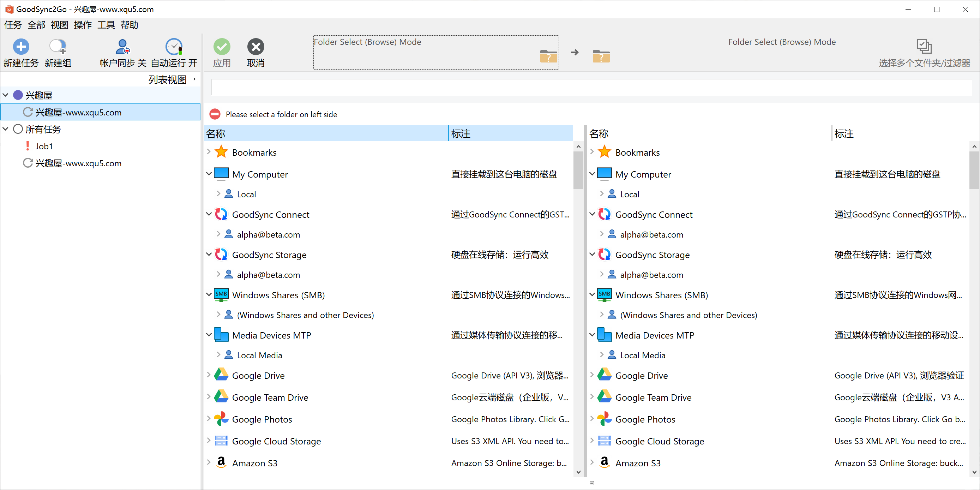Collapse GoodSync Storage in the right pane
Image resolution: width=980 pixels, height=490 pixels.
point(591,254)
